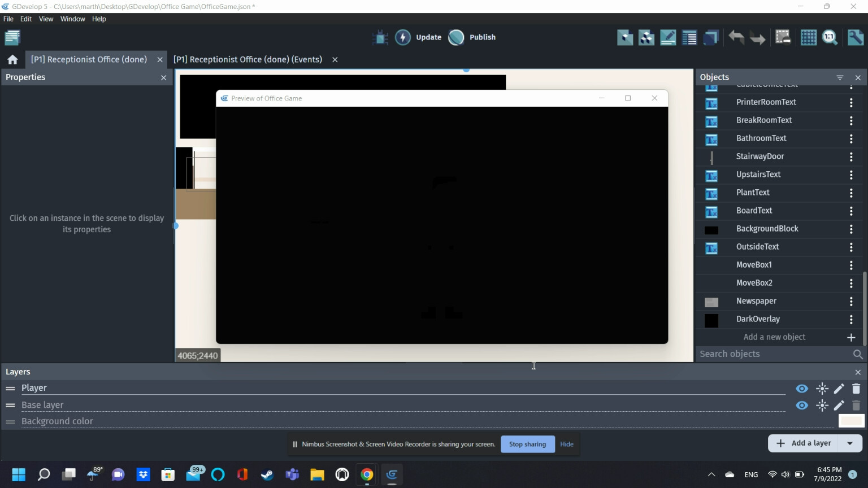Open the object groups editor icon
868x488 pixels.
[x=646, y=37]
